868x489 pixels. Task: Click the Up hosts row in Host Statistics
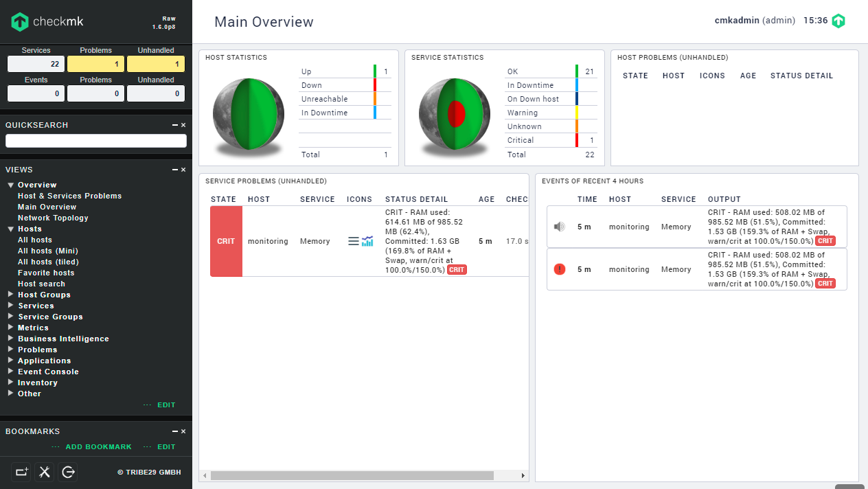pyautogui.click(x=345, y=71)
